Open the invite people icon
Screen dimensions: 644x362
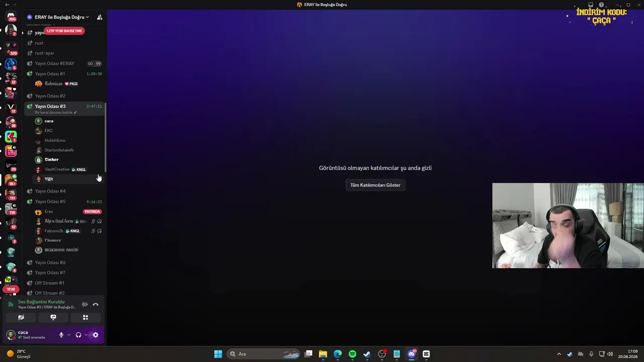click(100, 17)
